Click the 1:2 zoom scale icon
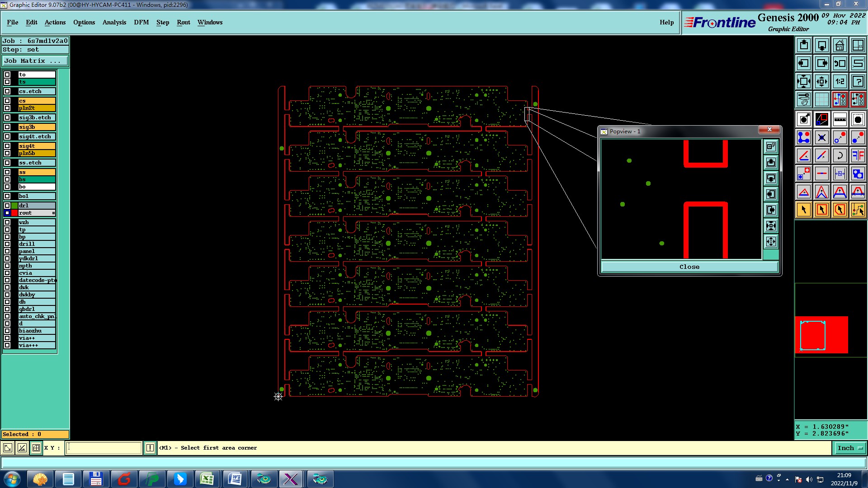Screen dimensions: 868x488 point(840,81)
